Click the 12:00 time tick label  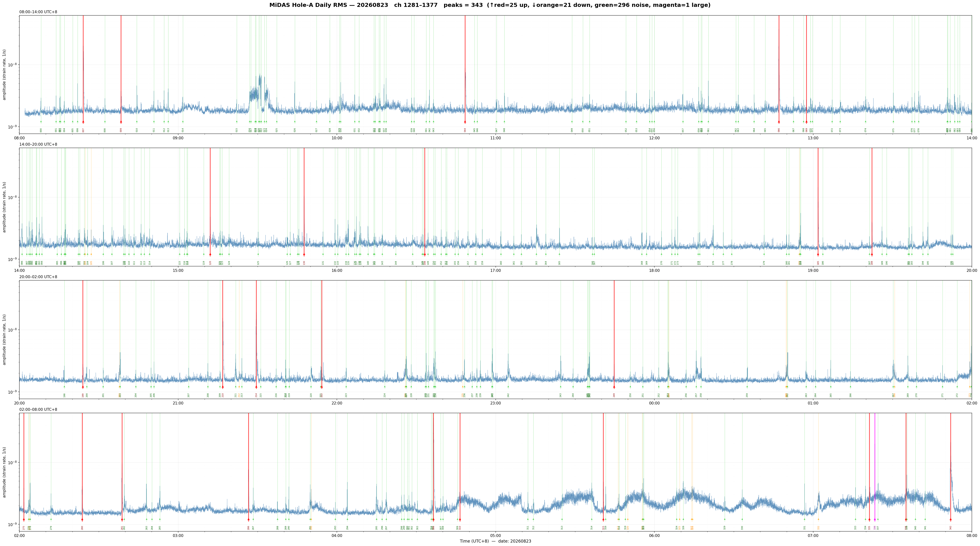point(654,138)
